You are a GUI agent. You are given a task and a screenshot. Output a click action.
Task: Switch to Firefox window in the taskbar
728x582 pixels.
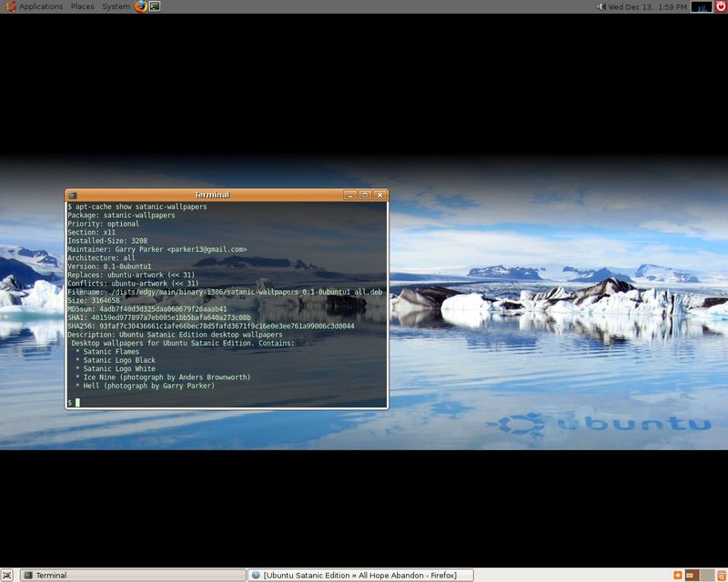362,575
